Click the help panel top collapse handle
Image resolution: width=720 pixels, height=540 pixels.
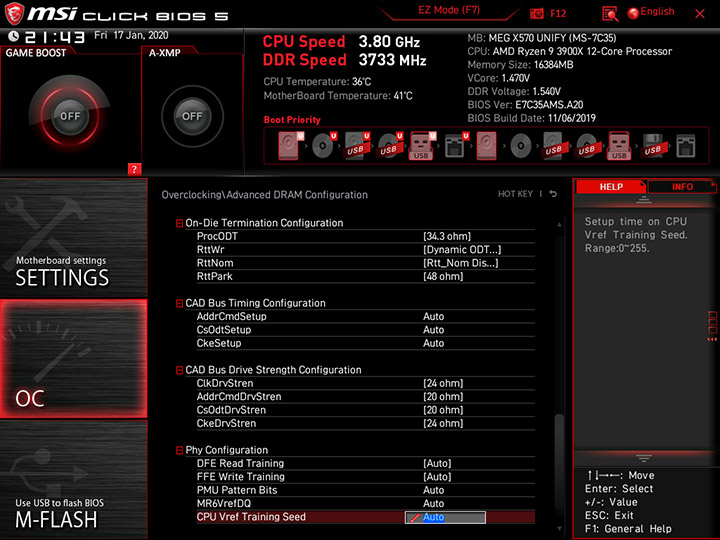(644, 200)
